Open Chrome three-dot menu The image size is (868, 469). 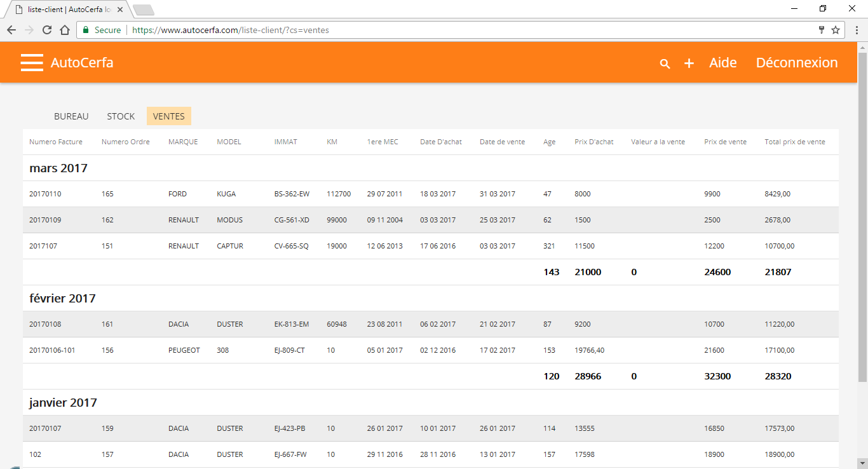pyautogui.click(x=856, y=30)
